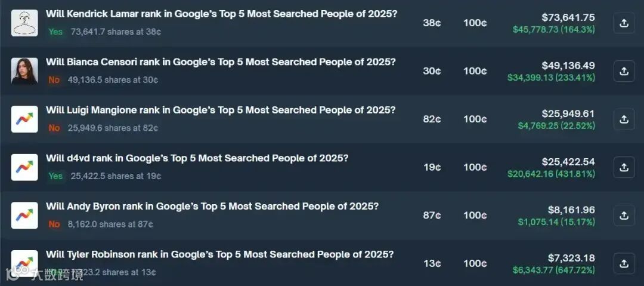Open Tyler Robinson market question link
Screen dimensions: 644x286
pyautogui.click(x=219, y=254)
